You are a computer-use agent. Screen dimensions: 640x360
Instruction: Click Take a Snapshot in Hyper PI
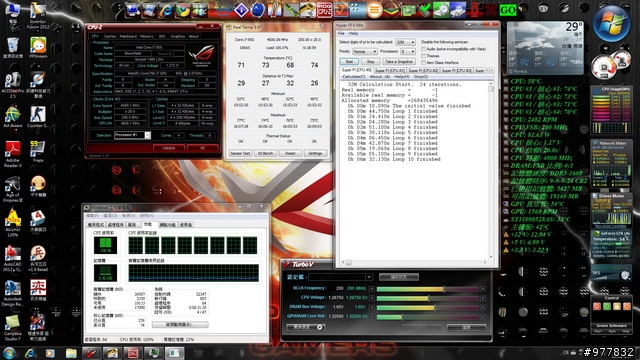click(399, 62)
